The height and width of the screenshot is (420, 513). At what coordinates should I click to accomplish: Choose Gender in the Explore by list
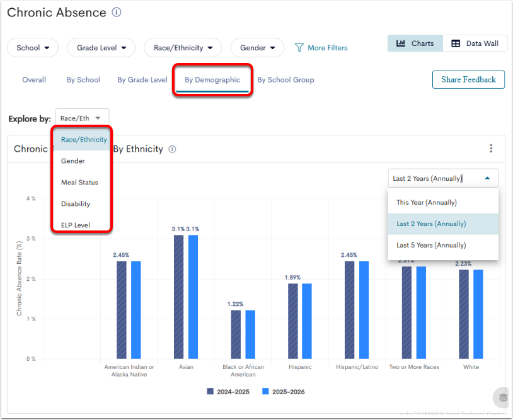click(x=82, y=161)
